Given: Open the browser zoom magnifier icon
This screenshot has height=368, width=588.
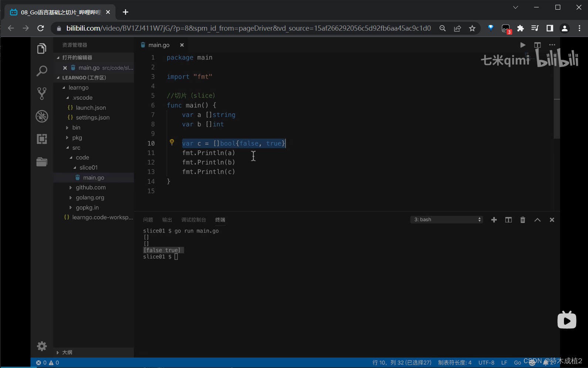Looking at the screenshot, I should [442, 28].
